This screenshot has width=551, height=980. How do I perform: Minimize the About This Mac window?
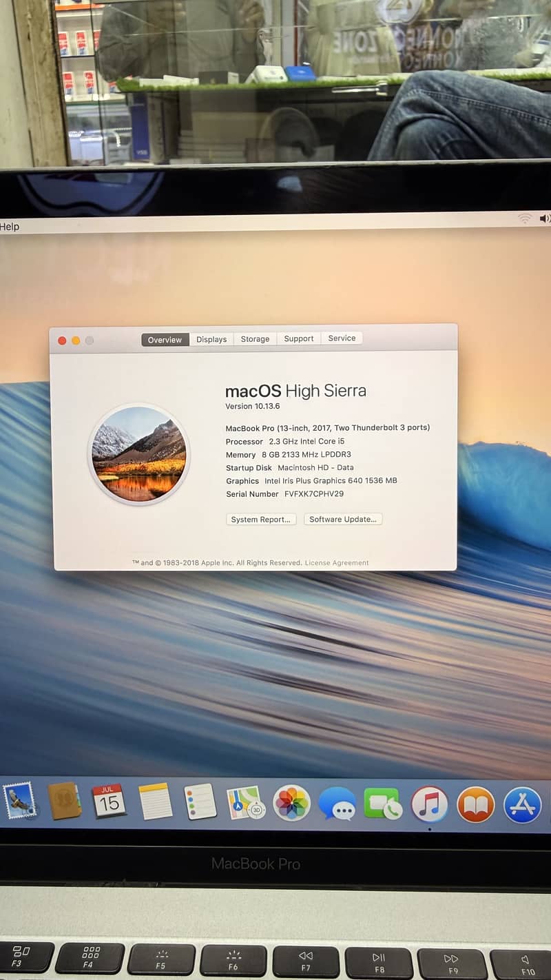(x=76, y=340)
